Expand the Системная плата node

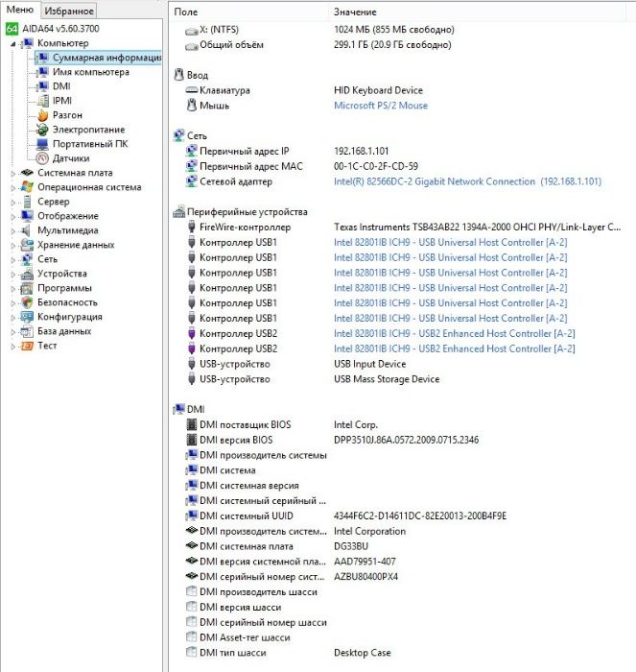click(x=12, y=174)
